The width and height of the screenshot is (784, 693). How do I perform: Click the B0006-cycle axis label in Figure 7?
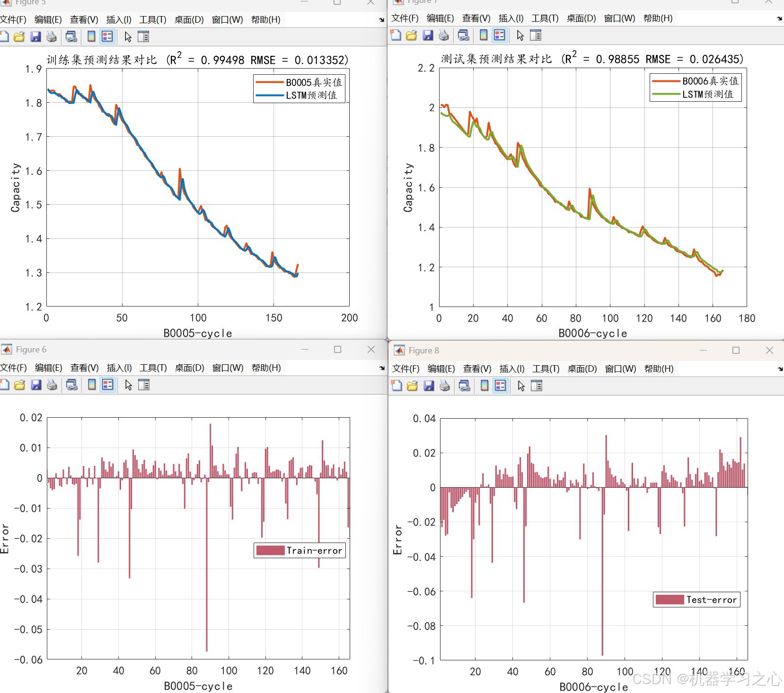(593, 333)
